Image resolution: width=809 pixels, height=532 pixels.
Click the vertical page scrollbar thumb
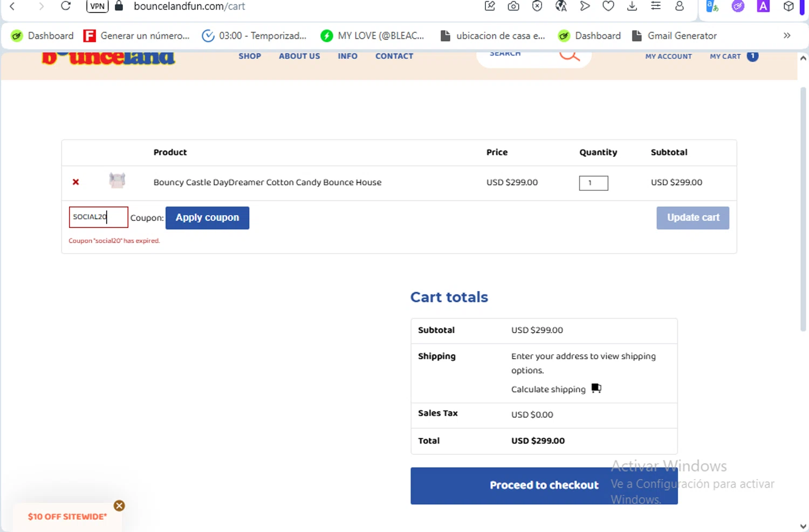pos(803,209)
